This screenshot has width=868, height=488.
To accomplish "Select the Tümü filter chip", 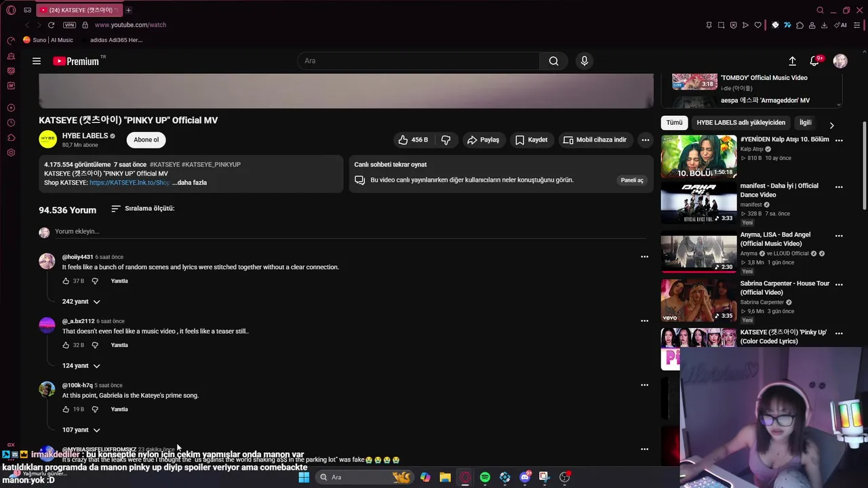I will click(x=674, y=123).
